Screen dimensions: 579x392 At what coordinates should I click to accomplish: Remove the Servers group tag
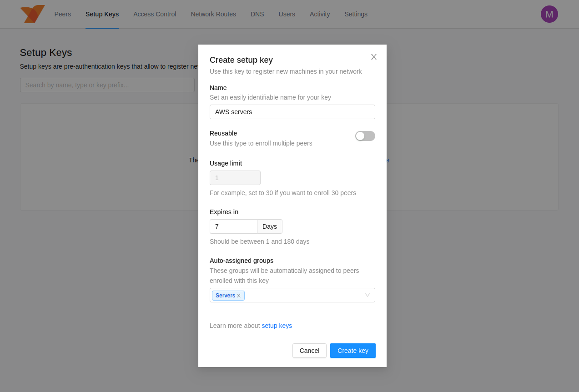point(239,296)
